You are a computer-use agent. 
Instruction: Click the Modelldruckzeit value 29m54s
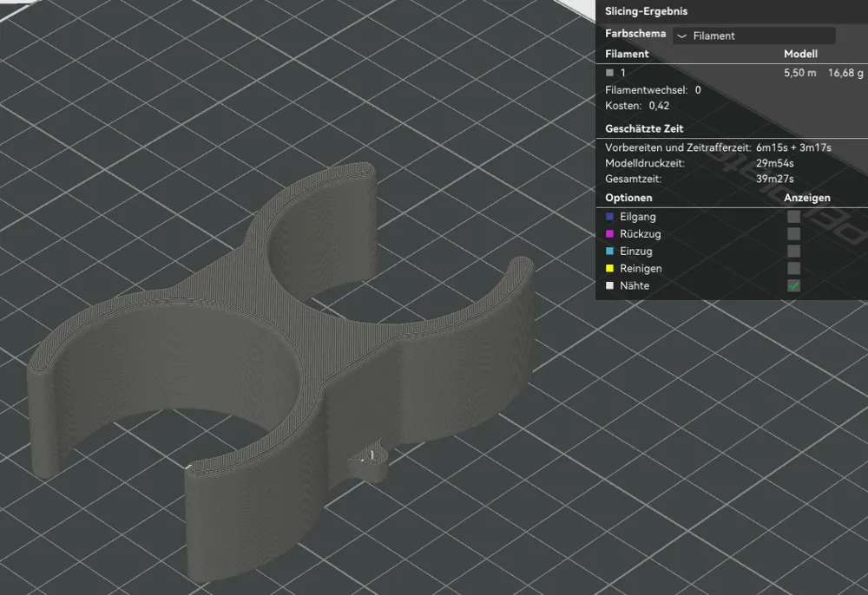pyautogui.click(x=775, y=163)
